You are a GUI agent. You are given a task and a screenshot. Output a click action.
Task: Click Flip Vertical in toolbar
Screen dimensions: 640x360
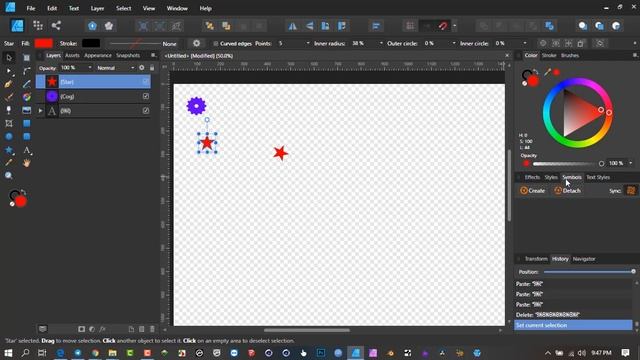309,26
